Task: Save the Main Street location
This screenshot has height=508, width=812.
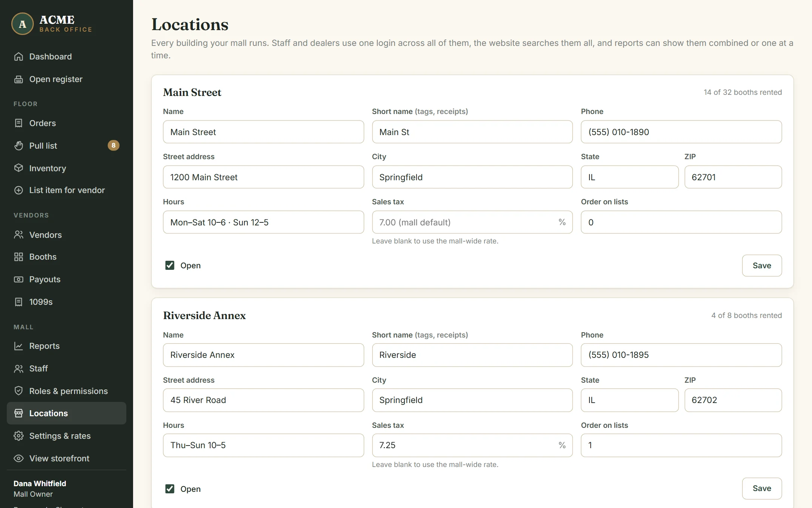Action: (x=762, y=265)
